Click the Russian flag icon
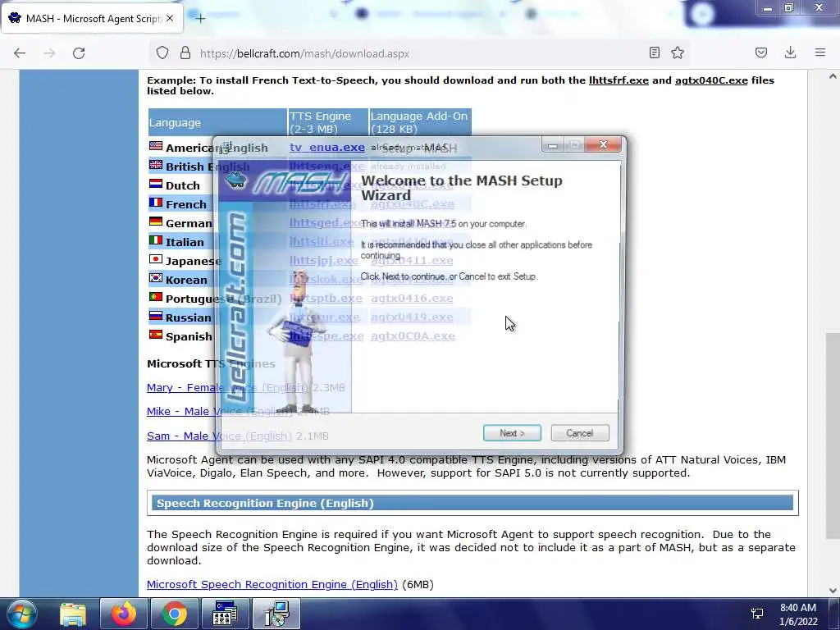This screenshot has width=840, height=630. pyautogui.click(x=156, y=316)
